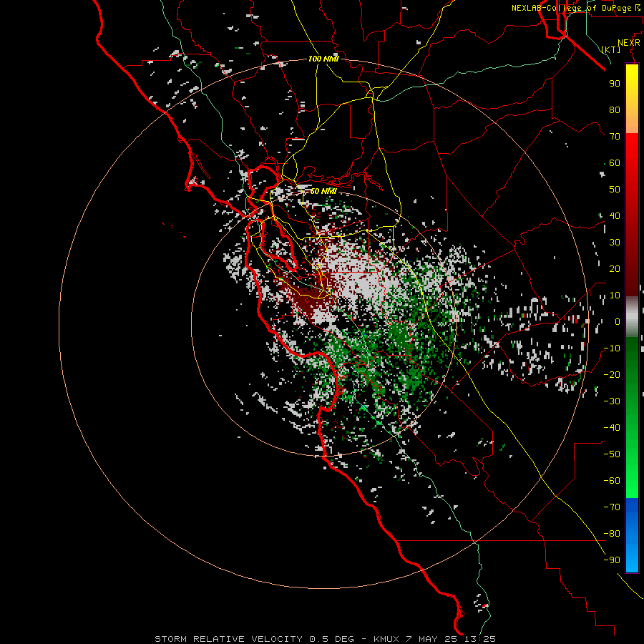
Task: Click the 60 value on velocity scale
Action: click(x=615, y=162)
